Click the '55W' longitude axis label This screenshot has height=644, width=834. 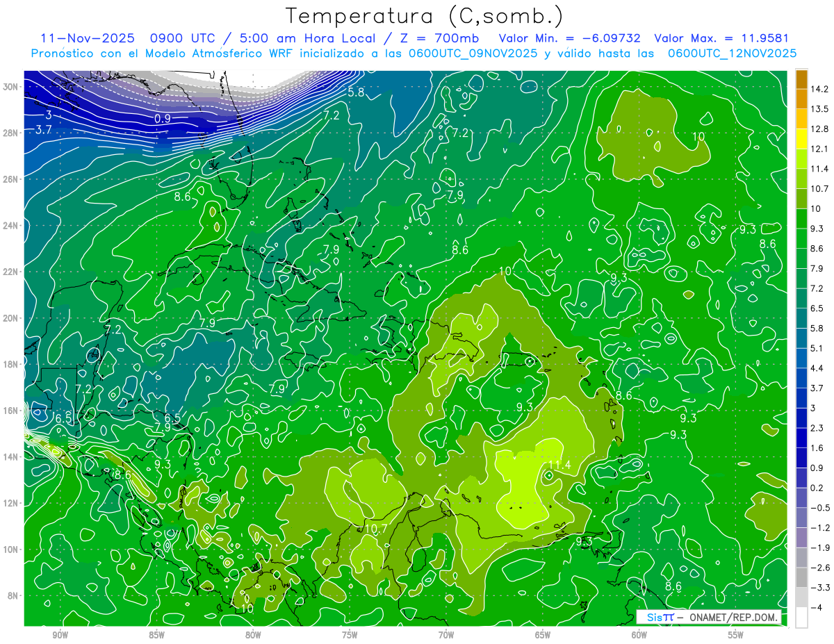click(735, 635)
